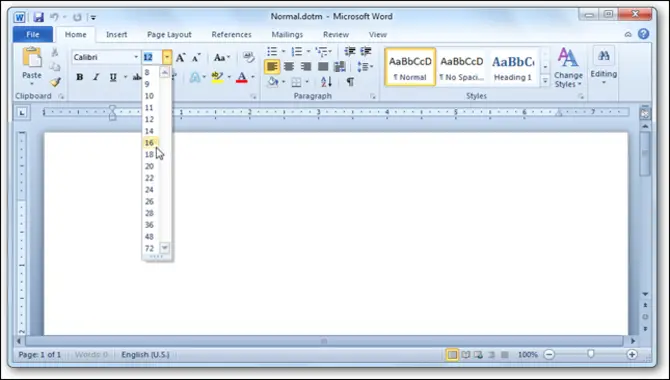The image size is (670, 380).
Task: Click the Grow Font icon
Action: 180,57
